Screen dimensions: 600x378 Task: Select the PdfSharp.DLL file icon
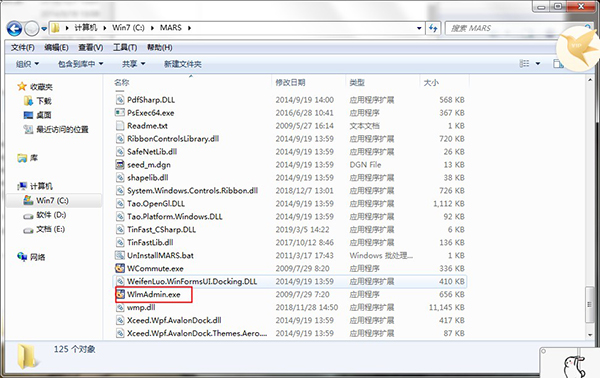[120, 100]
